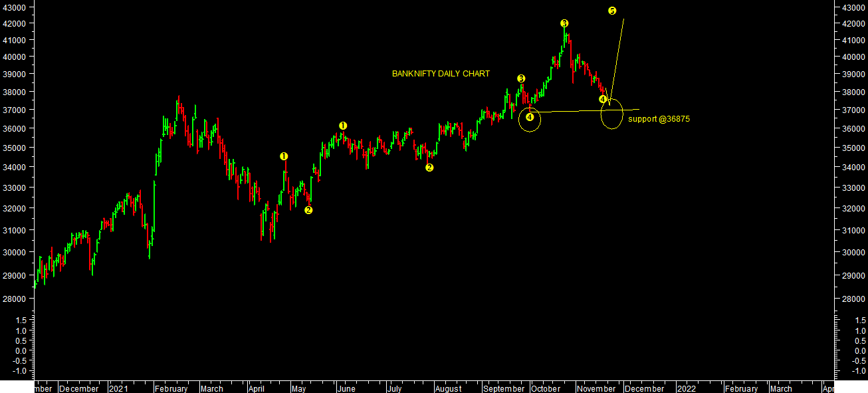Click the wave 4 marker at the November low
This screenshot has width=868, height=393.
603,99
